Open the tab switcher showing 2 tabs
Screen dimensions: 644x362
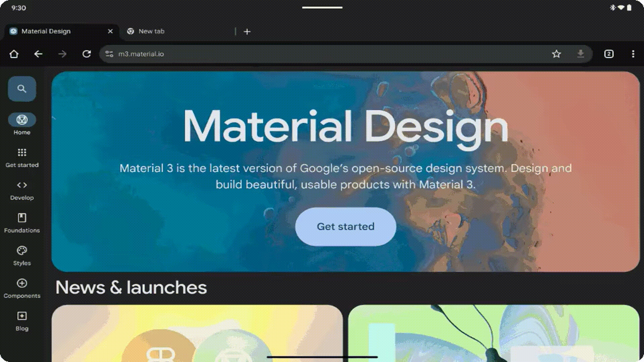(609, 54)
